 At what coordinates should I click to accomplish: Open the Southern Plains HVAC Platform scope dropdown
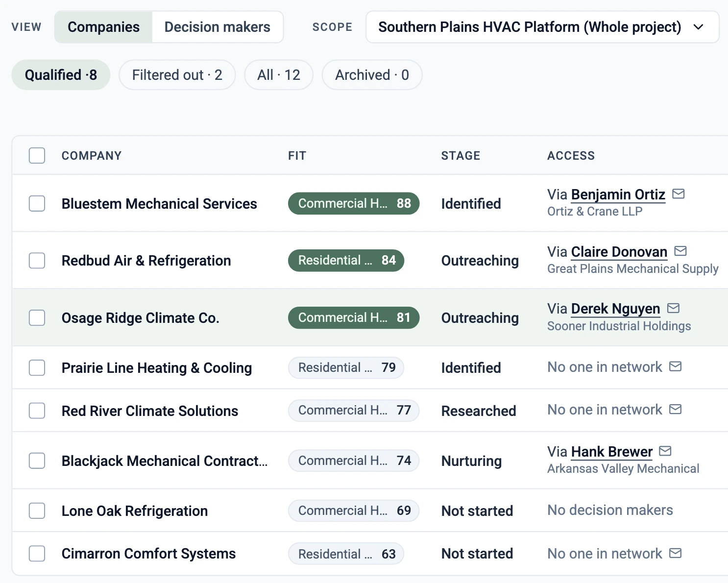[x=542, y=27]
